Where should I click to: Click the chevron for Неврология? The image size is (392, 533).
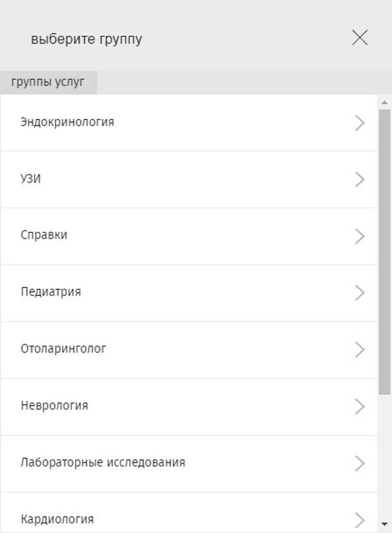[x=360, y=406]
